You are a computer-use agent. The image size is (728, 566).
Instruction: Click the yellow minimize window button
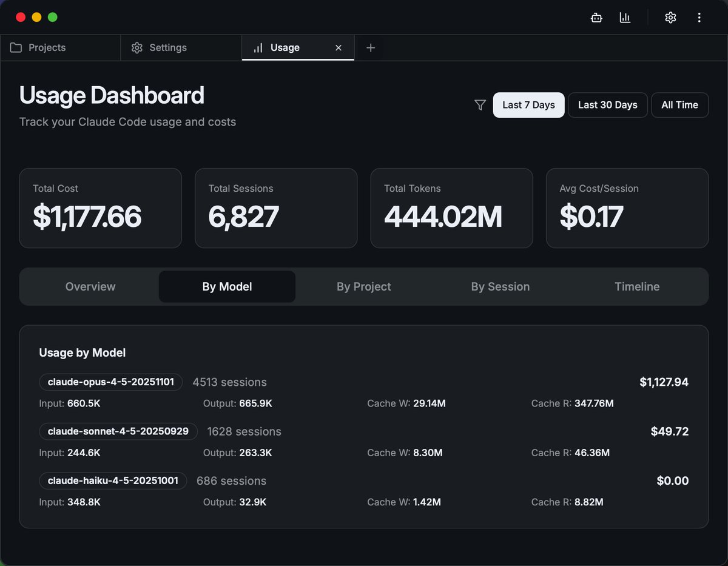click(36, 17)
